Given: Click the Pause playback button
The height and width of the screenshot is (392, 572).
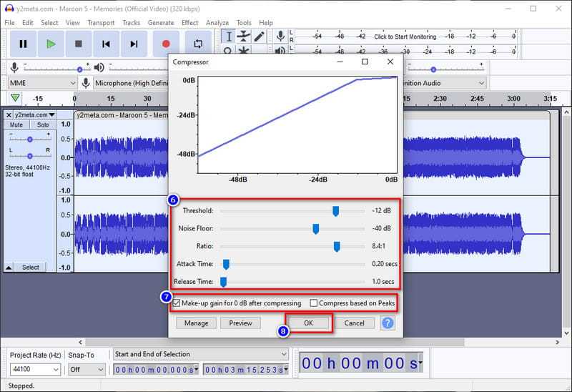Looking at the screenshot, I should coord(23,44).
